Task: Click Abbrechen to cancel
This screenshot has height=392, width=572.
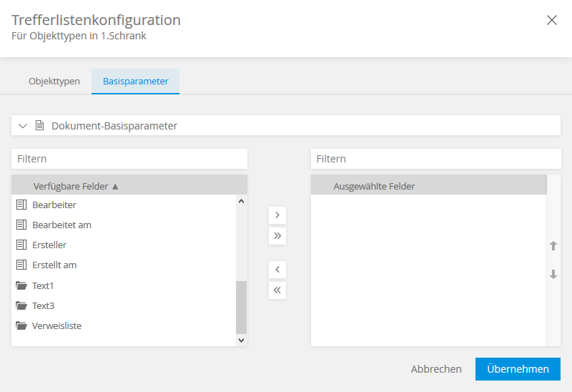Action: (x=436, y=369)
